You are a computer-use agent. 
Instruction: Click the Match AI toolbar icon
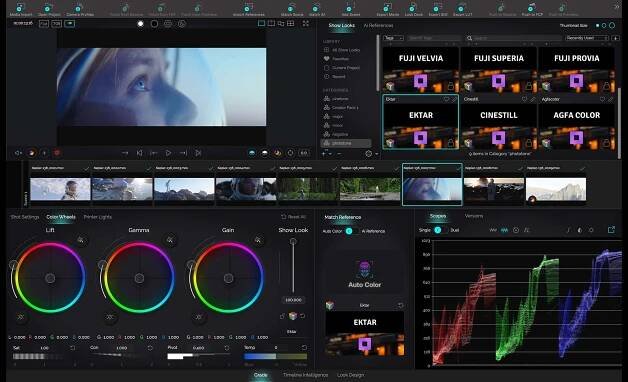317,8
